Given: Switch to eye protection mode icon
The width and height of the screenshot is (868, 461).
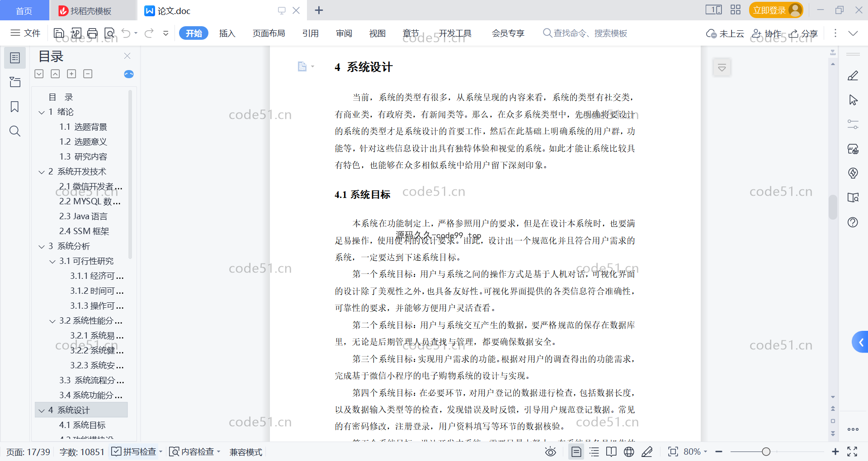Looking at the screenshot, I should click(550, 452).
